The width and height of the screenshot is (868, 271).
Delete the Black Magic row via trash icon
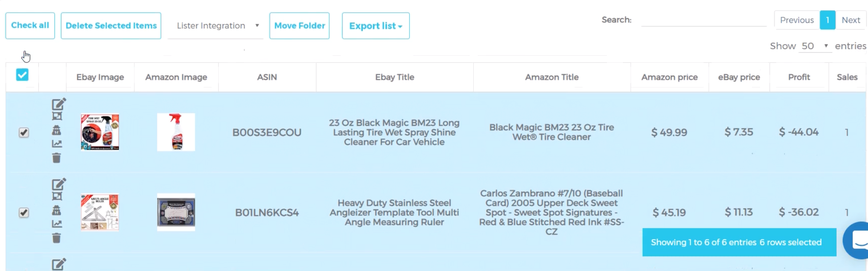pos(56,158)
